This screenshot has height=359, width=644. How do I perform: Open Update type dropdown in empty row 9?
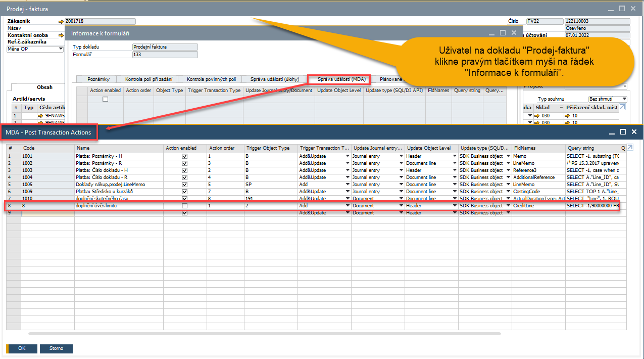pos(508,213)
